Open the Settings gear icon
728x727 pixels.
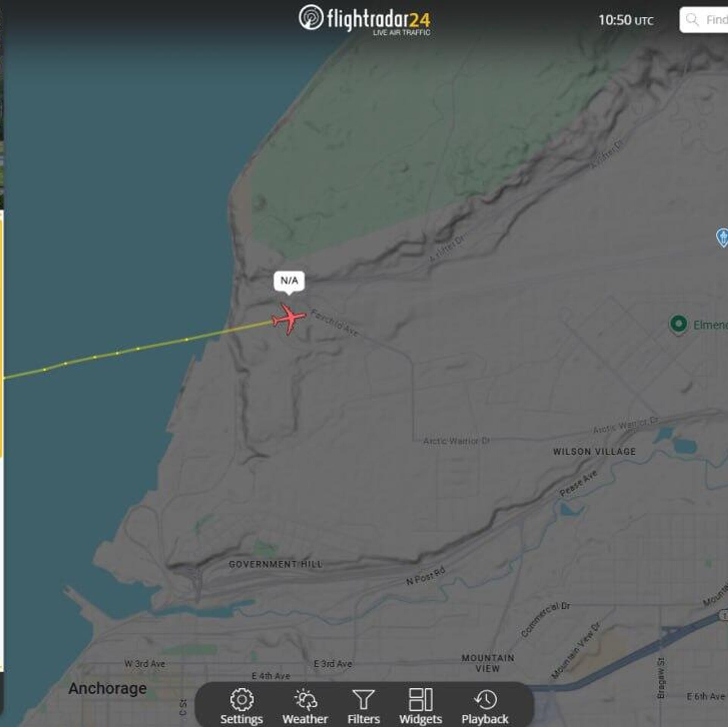click(x=242, y=699)
